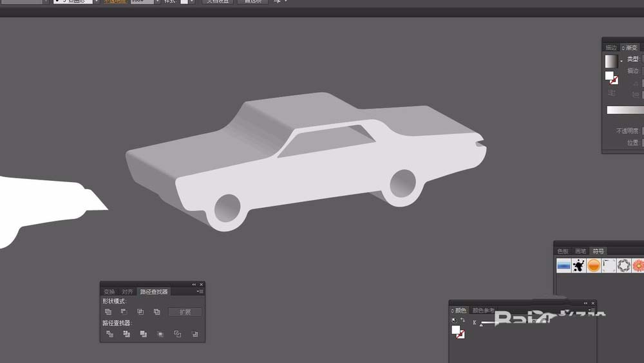Select the 路径查找器 (Pathfinder) tab
This screenshot has width=644, height=363.
pos(154,292)
